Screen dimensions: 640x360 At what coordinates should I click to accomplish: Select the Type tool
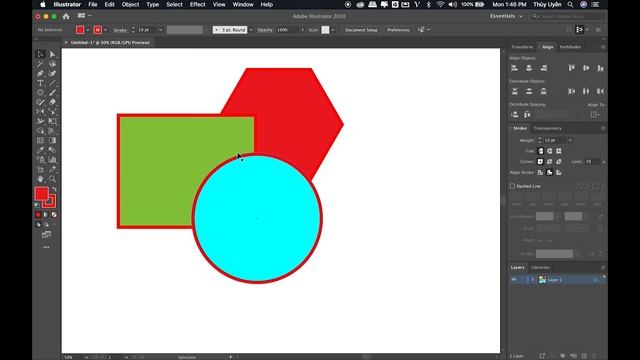40,83
